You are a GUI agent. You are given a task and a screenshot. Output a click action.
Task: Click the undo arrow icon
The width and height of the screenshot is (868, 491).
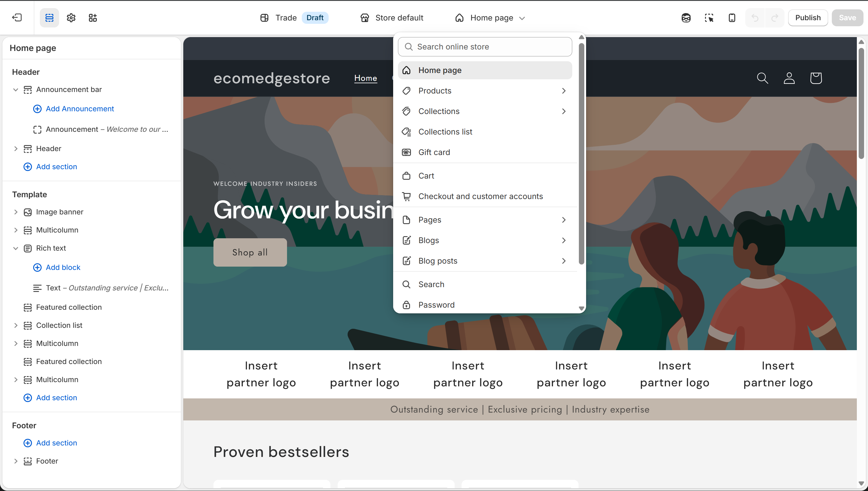755,17
